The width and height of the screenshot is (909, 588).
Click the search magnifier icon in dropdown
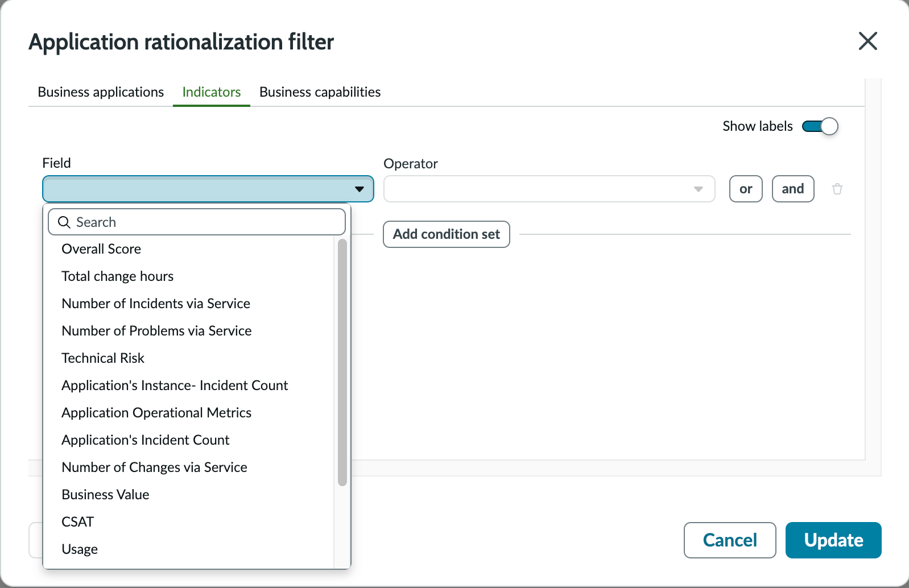click(64, 222)
